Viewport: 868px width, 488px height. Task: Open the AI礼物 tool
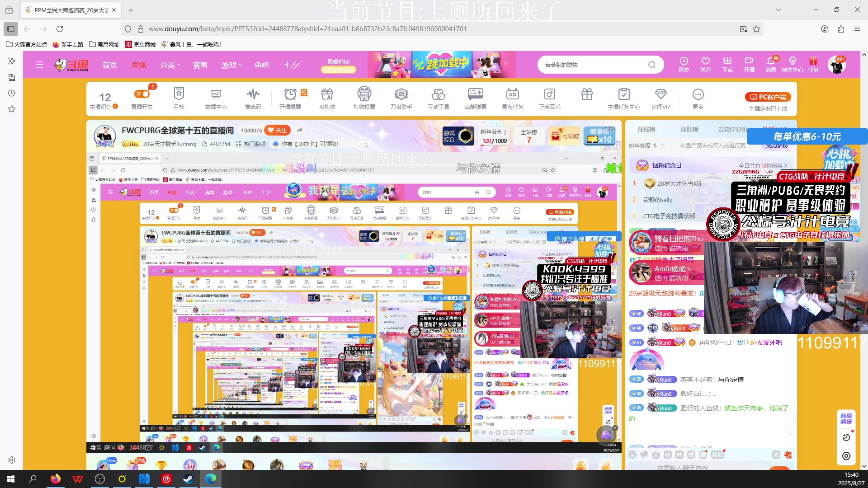tap(327, 99)
